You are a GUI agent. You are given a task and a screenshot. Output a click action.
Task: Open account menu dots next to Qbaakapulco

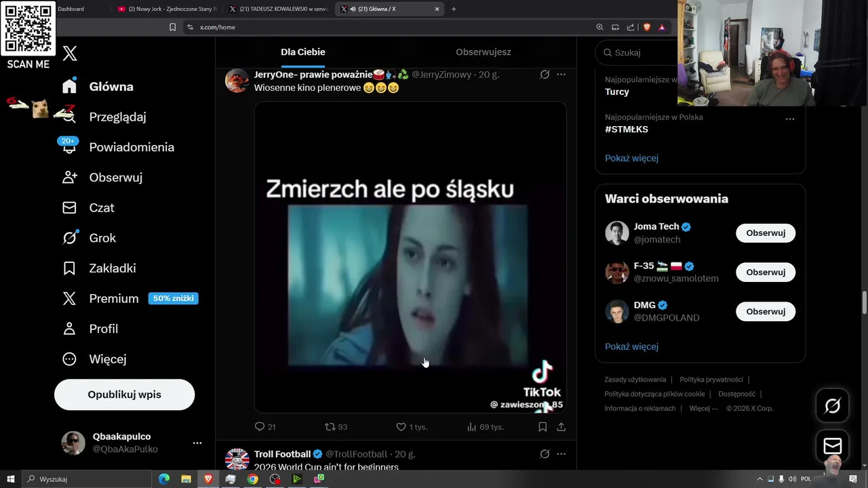pyautogui.click(x=197, y=443)
